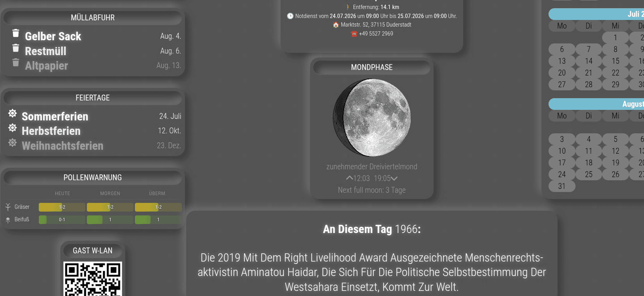The width and height of the screenshot is (644, 296).
Task: Click the zunehmender Dreiviertelmond label
Action: pos(372,167)
